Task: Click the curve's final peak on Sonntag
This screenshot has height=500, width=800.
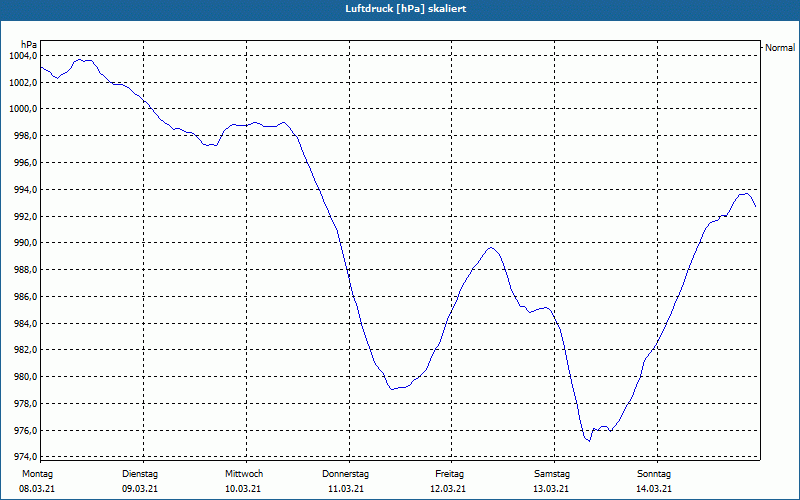Action: 746,193
